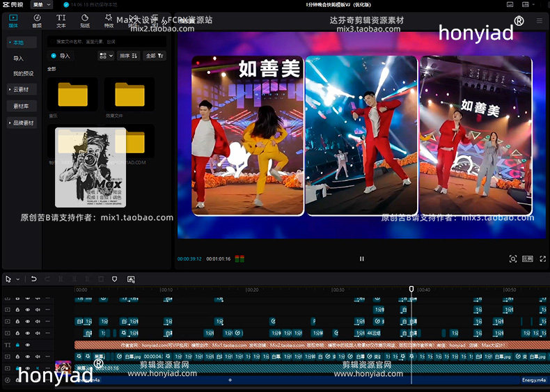Image resolution: width=550 pixels, height=392 pixels.
Task: Hide the track with the 00:00:04 clip
Action: (x=28, y=356)
